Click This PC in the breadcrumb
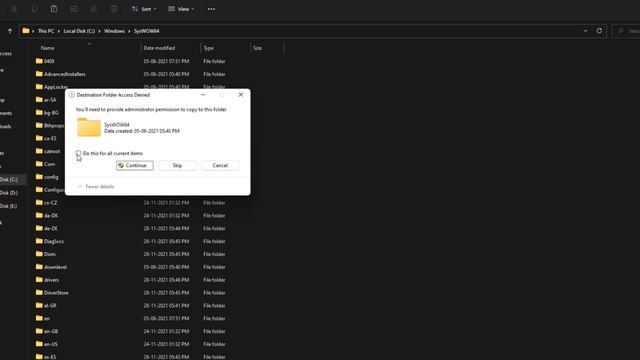The image size is (640, 360). click(46, 31)
